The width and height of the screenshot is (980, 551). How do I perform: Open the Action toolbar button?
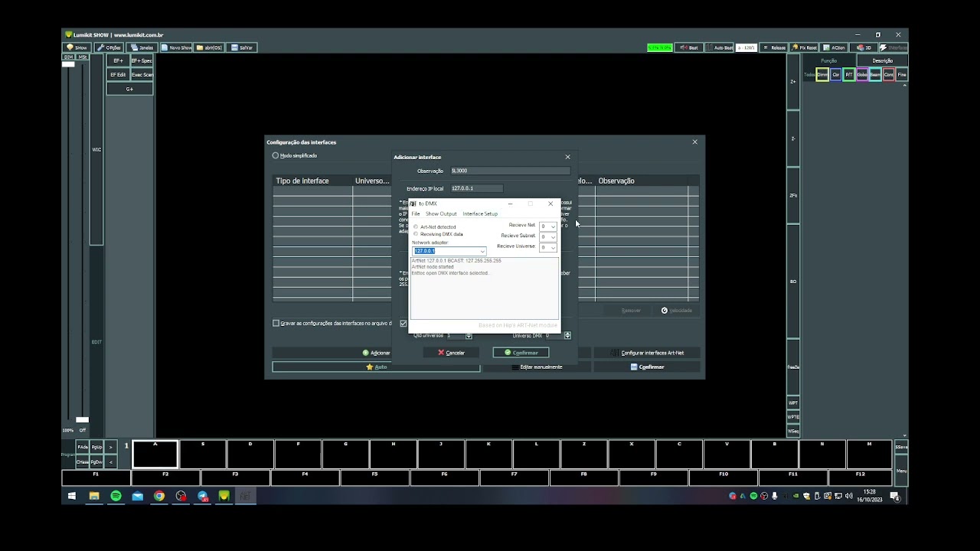(x=835, y=47)
